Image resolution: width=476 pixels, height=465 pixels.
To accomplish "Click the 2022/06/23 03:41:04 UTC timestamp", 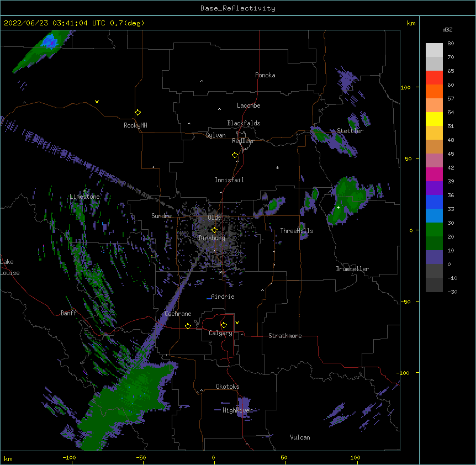I will 55,23.
